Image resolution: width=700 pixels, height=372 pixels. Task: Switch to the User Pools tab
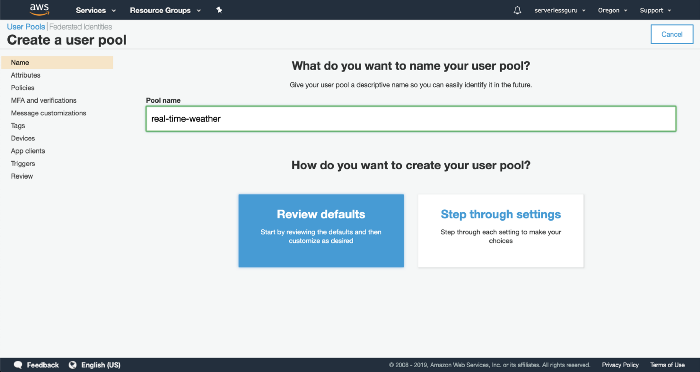click(26, 27)
